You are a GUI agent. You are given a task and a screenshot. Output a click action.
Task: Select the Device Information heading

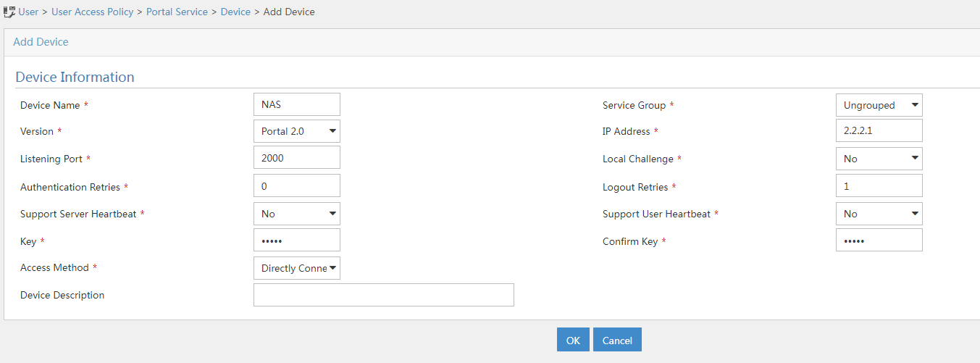pos(75,77)
